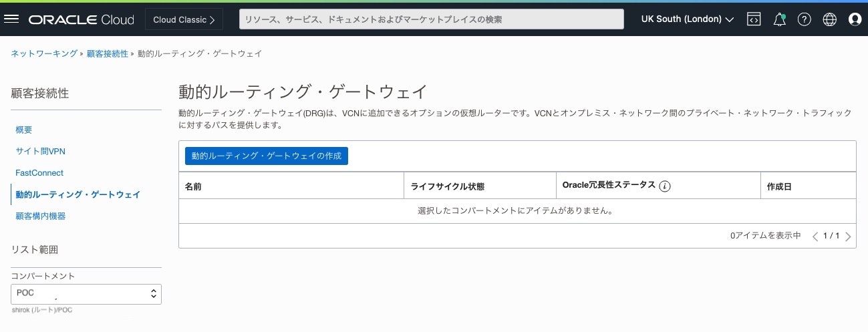Open the user profile avatar
868x332 pixels.
coord(855,19)
